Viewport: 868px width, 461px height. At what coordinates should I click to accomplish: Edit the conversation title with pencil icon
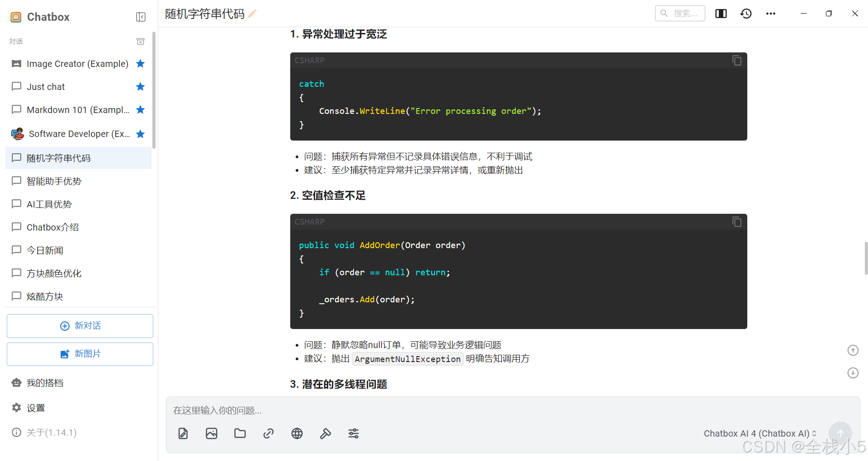pos(253,14)
